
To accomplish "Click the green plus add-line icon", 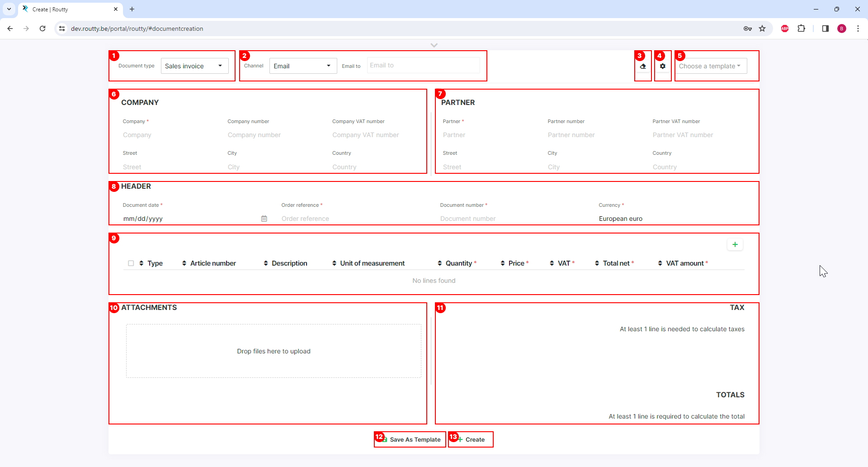I will tap(735, 245).
